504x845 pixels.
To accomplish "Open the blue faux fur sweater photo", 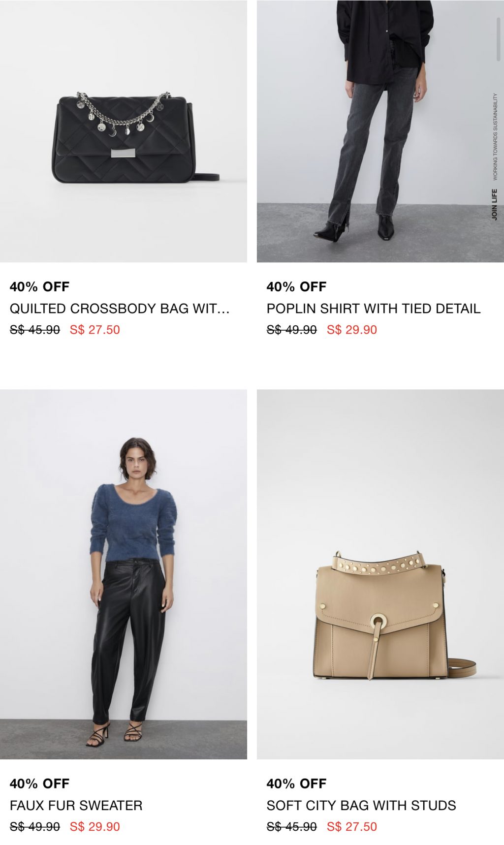I will coord(124,574).
